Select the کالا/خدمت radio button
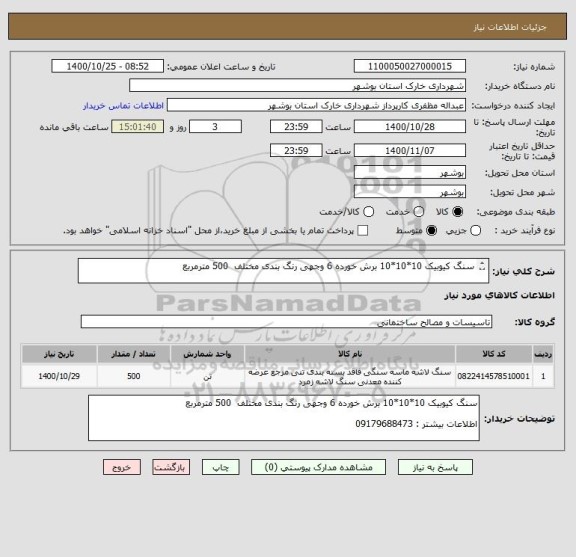 tap(368, 212)
